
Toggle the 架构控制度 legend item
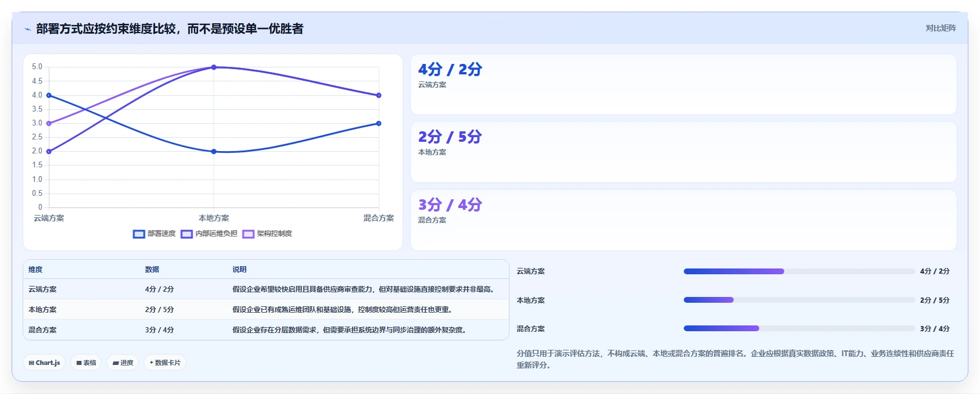pyautogui.click(x=267, y=234)
